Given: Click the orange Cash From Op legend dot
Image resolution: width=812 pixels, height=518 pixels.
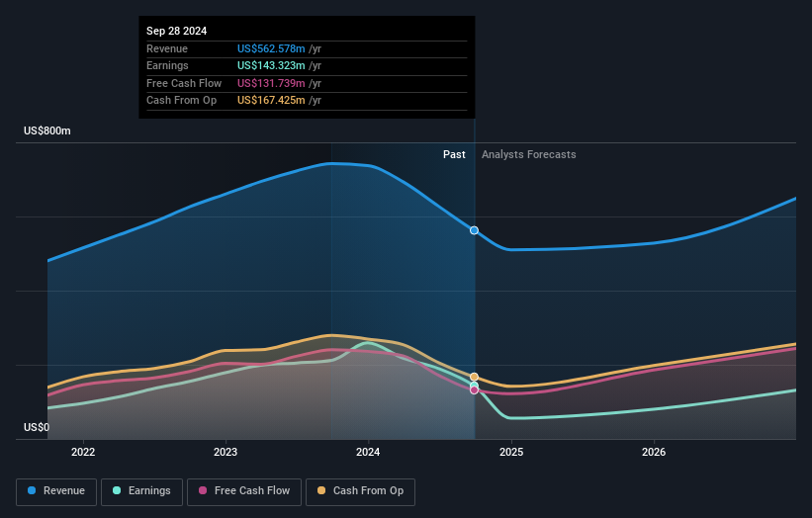Looking at the screenshot, I should point(321,490).
